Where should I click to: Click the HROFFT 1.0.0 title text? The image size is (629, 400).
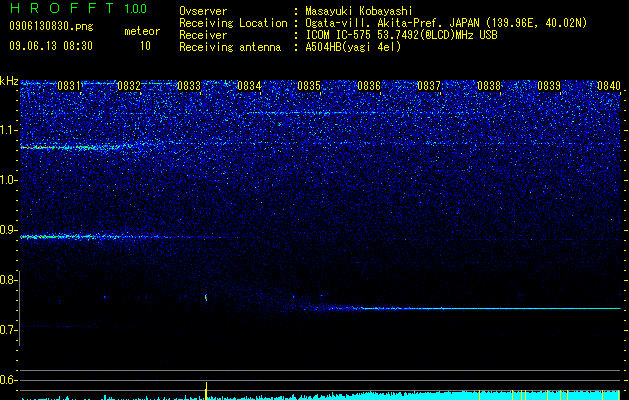click(x=79, y=8)
